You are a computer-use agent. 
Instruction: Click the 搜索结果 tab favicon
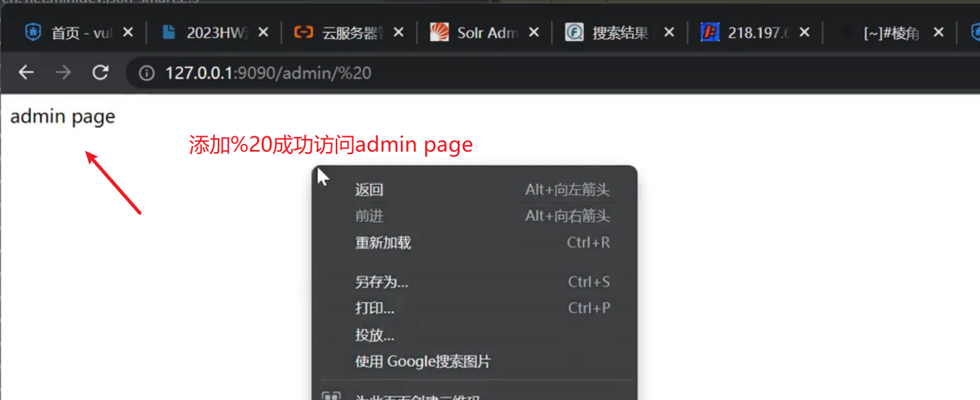pos(574,33)
